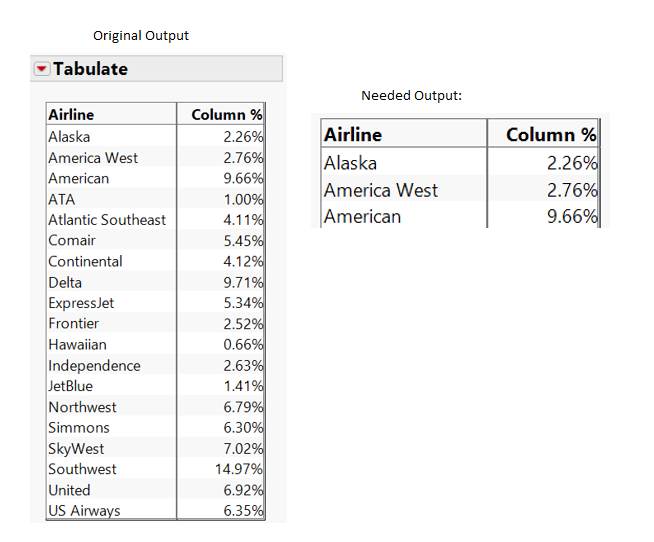The height and width of the screenshot is (542, 654).
Task: Select the America West row label
Action: point(93,158)
